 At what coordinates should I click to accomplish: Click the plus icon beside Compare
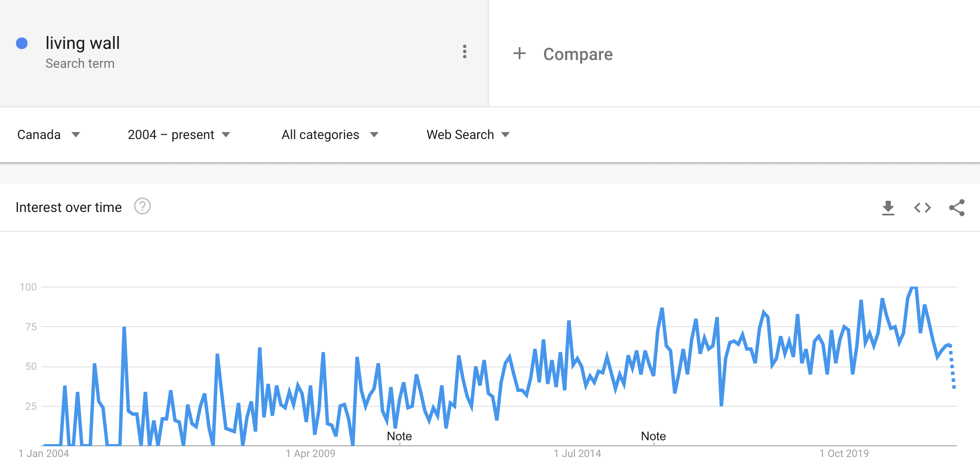519,54
